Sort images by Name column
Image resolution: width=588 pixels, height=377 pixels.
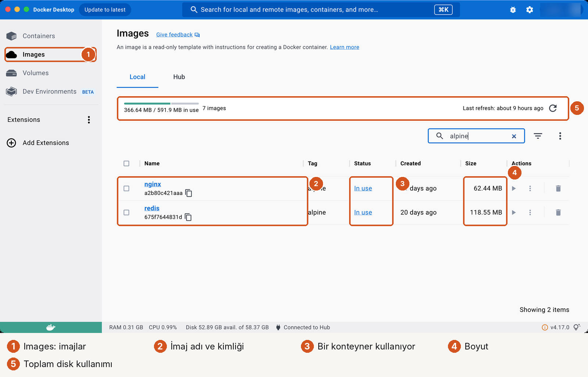(x=152, y=163)
